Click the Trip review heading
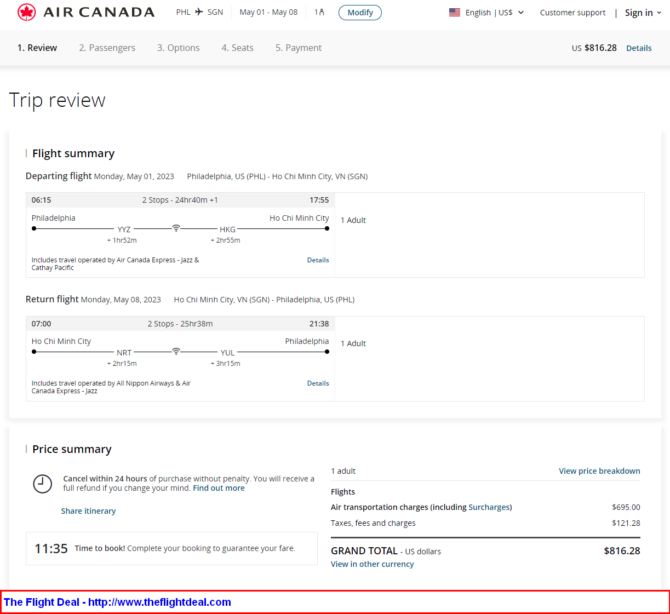 point(57,100)
